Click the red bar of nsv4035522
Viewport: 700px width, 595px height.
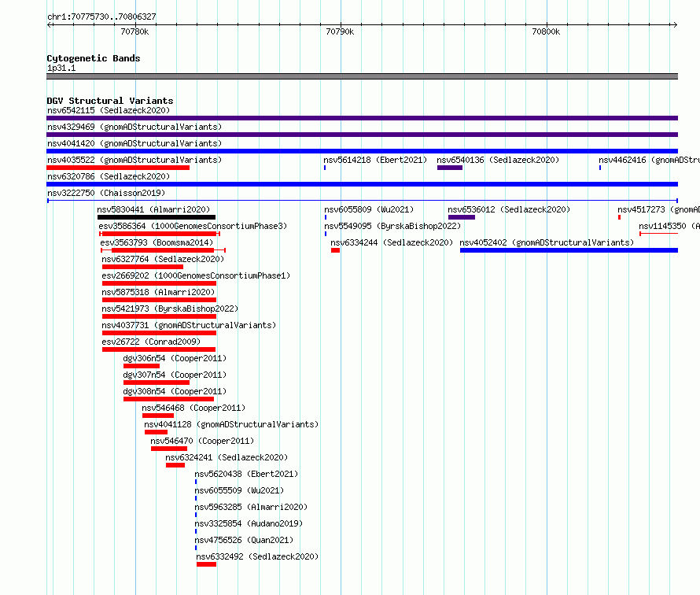point(118,168)
